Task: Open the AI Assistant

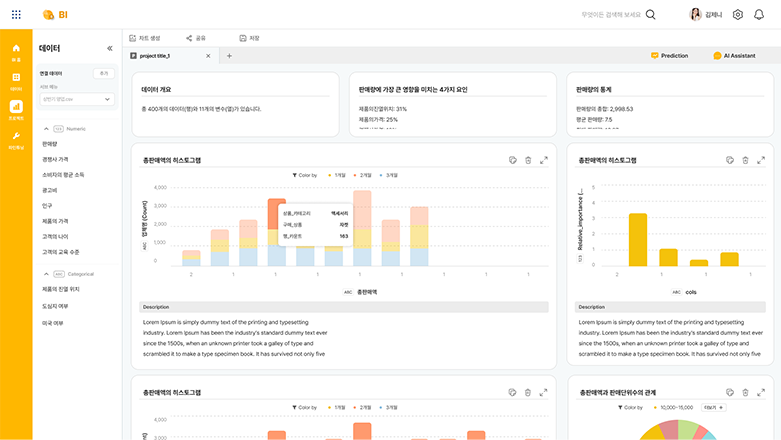Action: pos(734,56)
